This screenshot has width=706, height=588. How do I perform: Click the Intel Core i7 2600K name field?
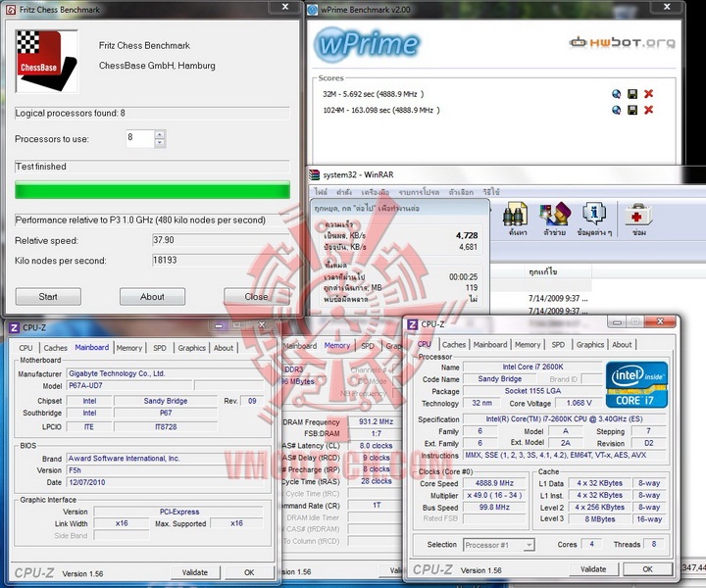point(532,367)
